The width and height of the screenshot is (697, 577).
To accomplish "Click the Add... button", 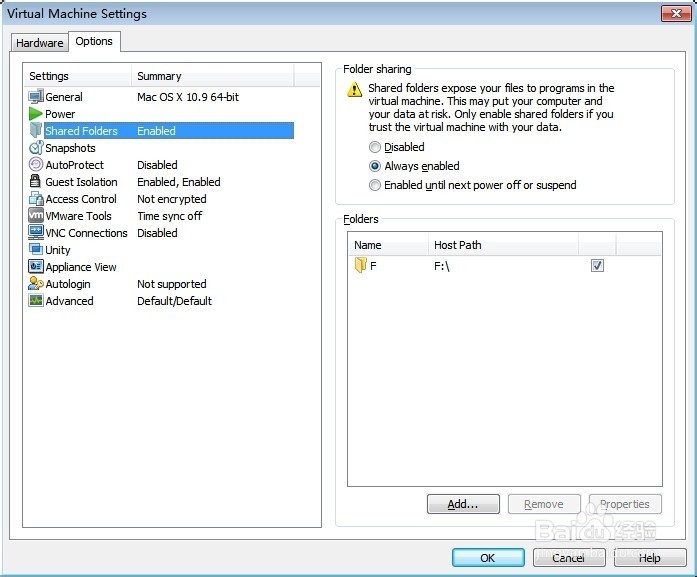I will 463,504.
